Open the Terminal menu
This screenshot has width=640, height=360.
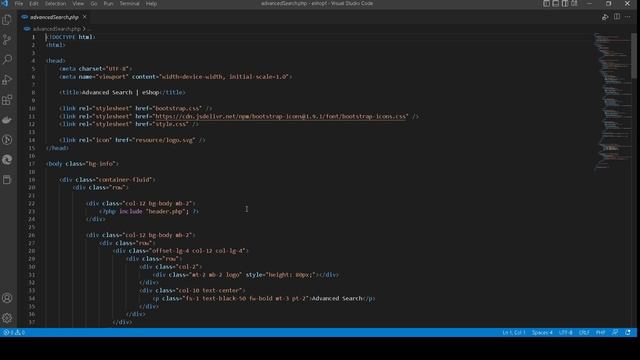(x=129, y=3)
